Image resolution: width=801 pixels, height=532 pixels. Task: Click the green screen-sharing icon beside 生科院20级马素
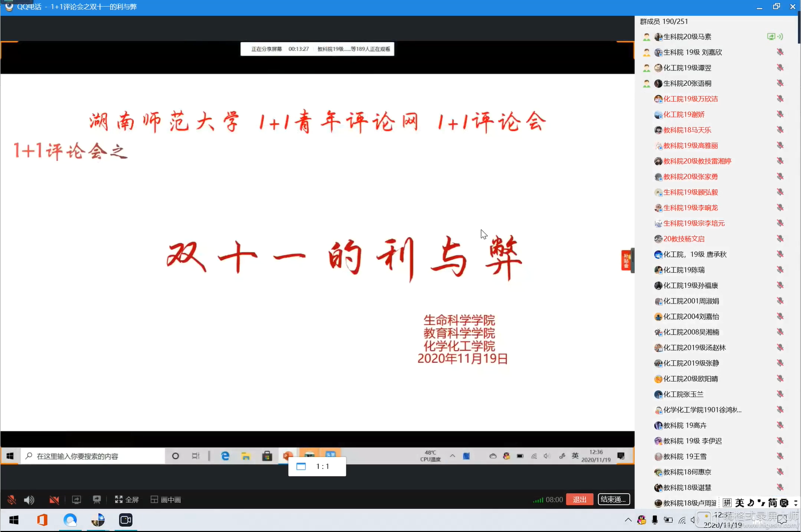(x=771, y=36)
